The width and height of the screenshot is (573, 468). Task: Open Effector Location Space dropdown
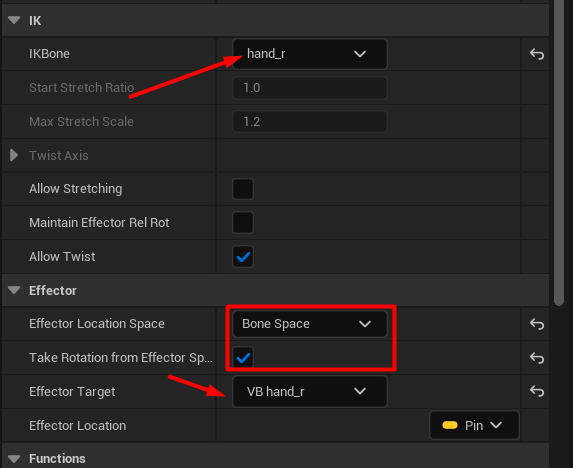pyautogui.click(x=310, y=324)
